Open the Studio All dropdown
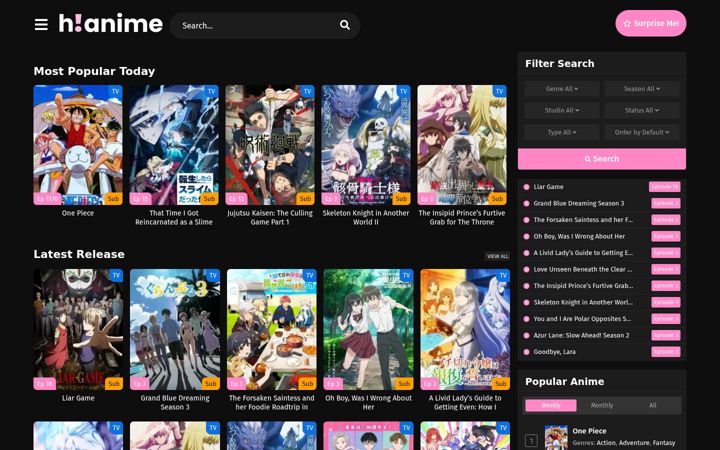Viewport: 720px width, 450px height. pyautogui.click(x=562, y=110)
